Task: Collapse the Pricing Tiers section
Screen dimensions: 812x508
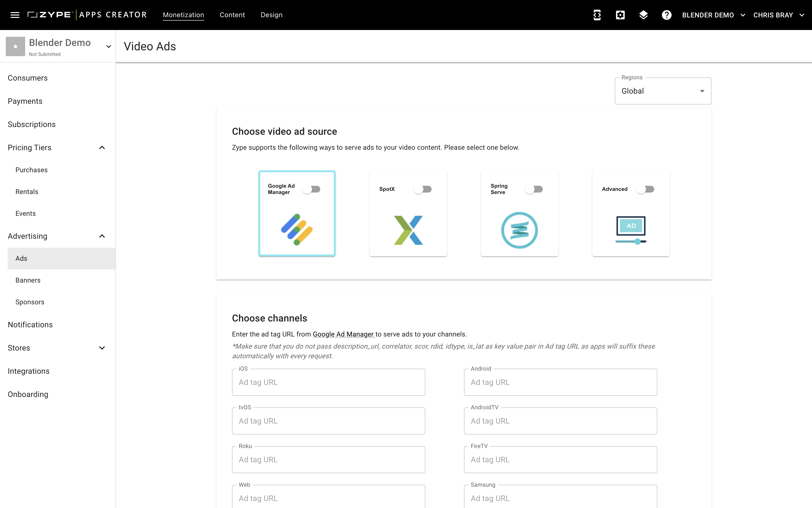Action: point(102,148)
